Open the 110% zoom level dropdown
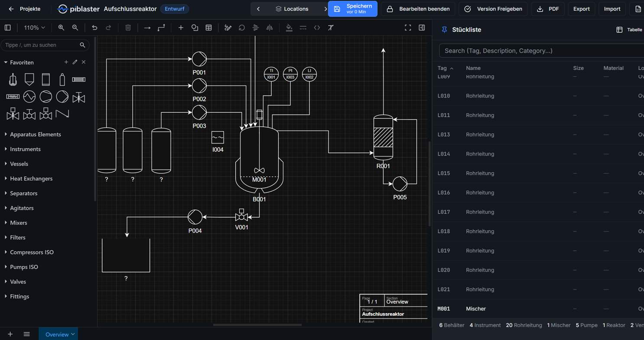Image resolution: width=644 pixels, height=340 pixels. pyautogui.click(x=34, y=27)
